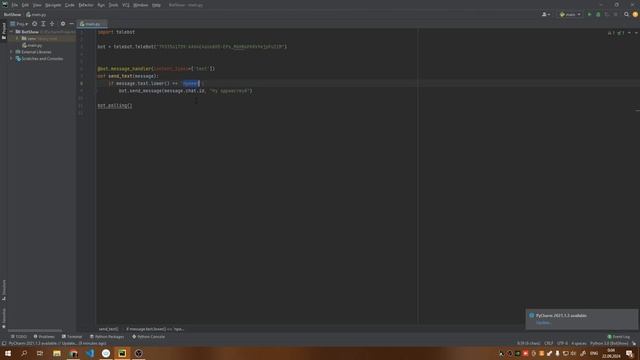Click Update link in PyCharm notification
Viewport: 640px width, 360px height.
pyautogui.click(x=543, y=322)
